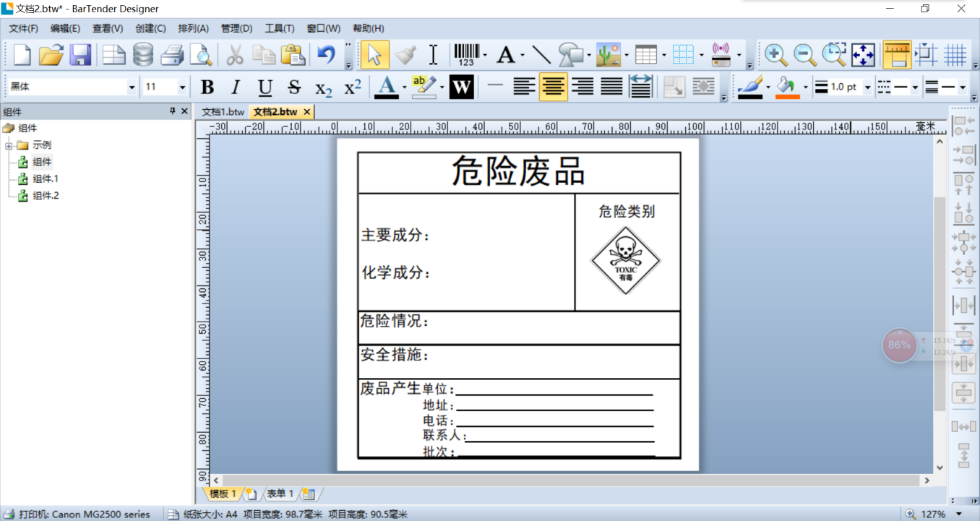Open the 创建(C) menu
The image size is (980, 521).
tap(150, 28)
